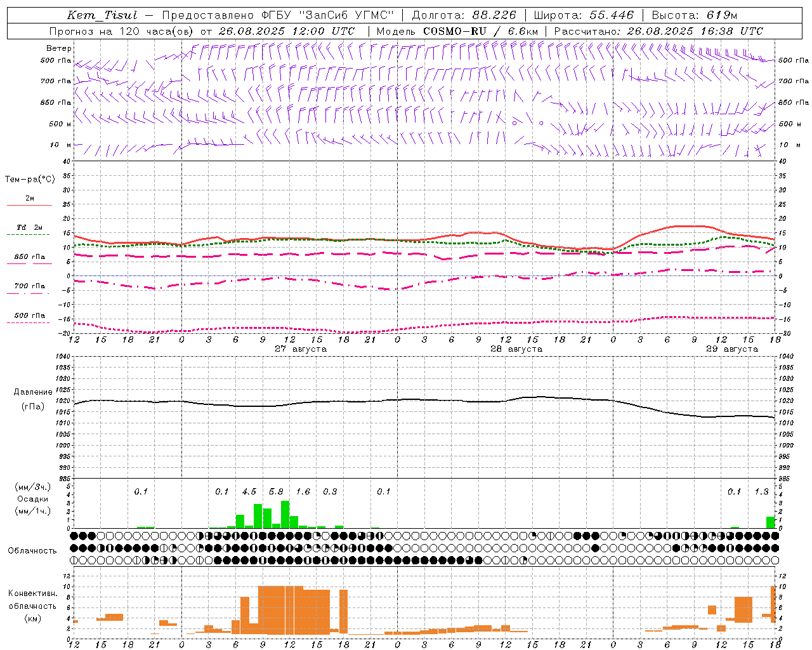Click the dashed pink line under '850 гПа' legend
The height and width of the screenshot is (650, 812).
pos(29,264)
